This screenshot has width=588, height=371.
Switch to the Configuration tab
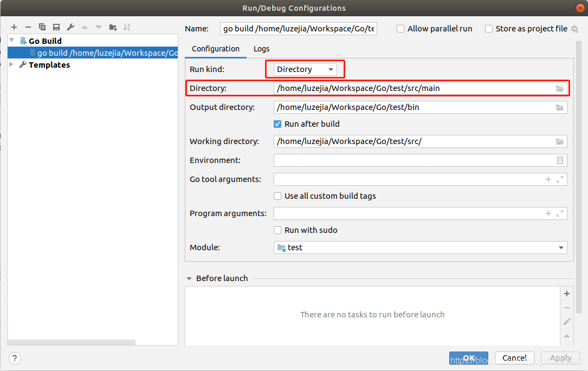pyautogui.click(x=216, y=49)
